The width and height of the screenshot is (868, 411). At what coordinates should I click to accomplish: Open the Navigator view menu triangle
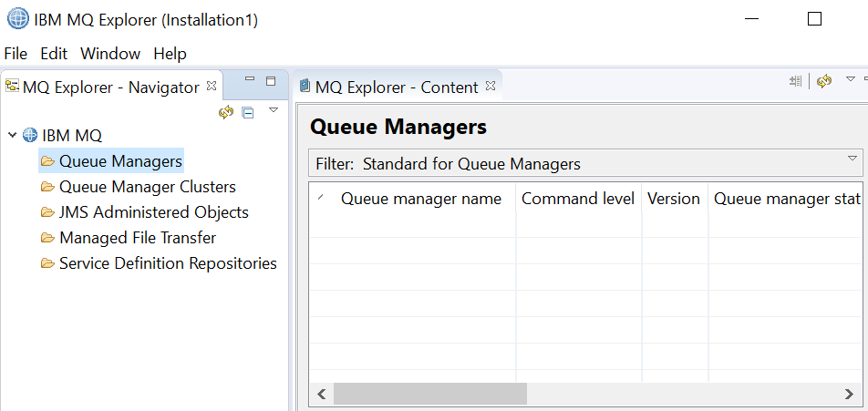(x=273, y=110)
